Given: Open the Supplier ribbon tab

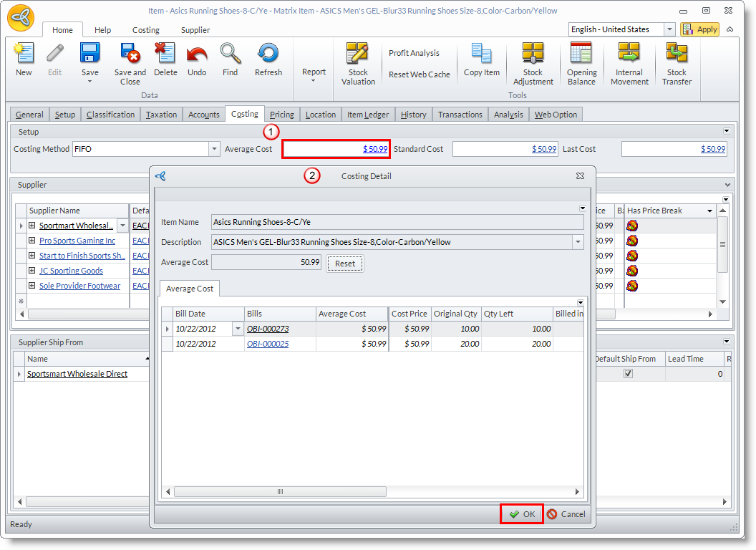Looking at the screenshot, I should point(195,30).
